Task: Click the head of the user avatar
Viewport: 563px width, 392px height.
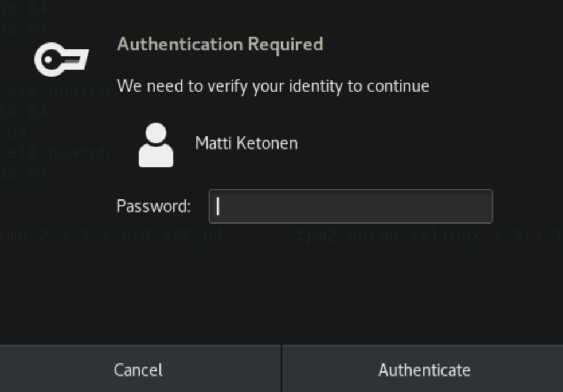Action: (156, 134)
